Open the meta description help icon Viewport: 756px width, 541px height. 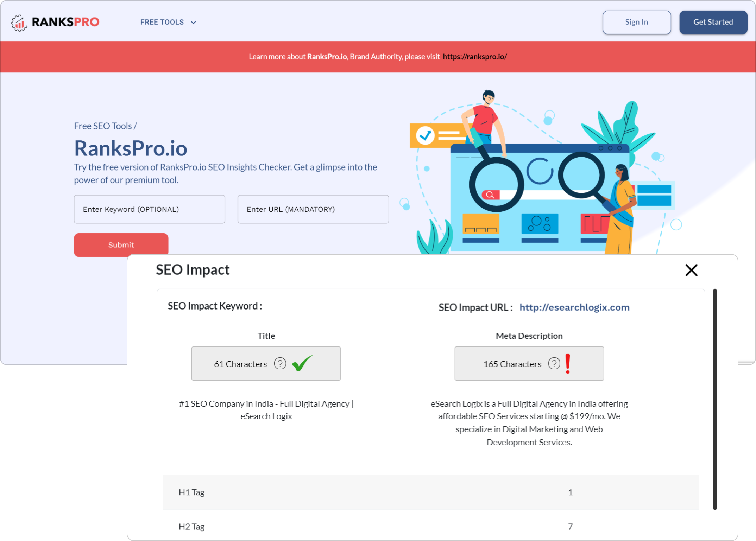click(x=554, y=364)
